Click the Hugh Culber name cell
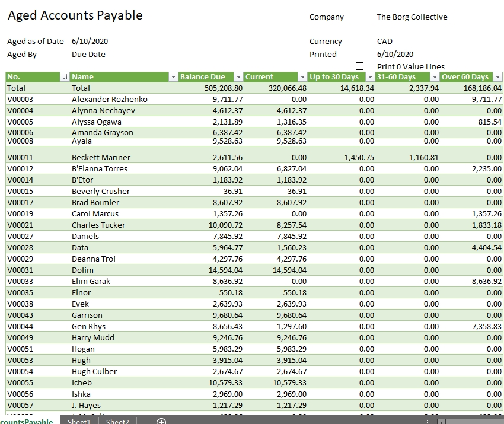504x424 pixels. click(x=94, y=371)
